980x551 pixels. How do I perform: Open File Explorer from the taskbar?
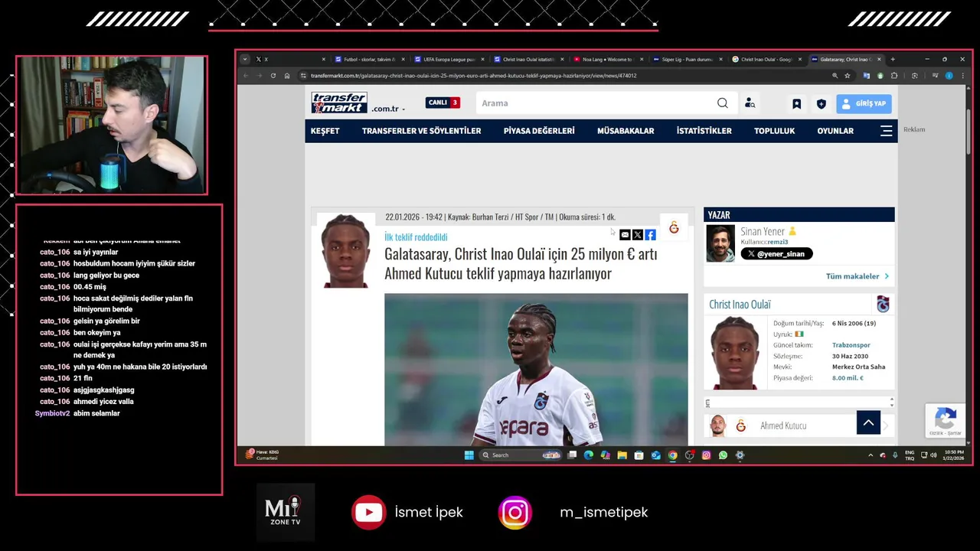[622, 455]
